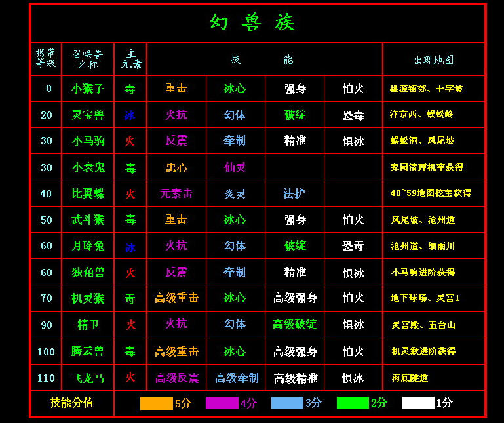
Task: Click 火抗 in the 灵宝兽 row
Action: 176,115
